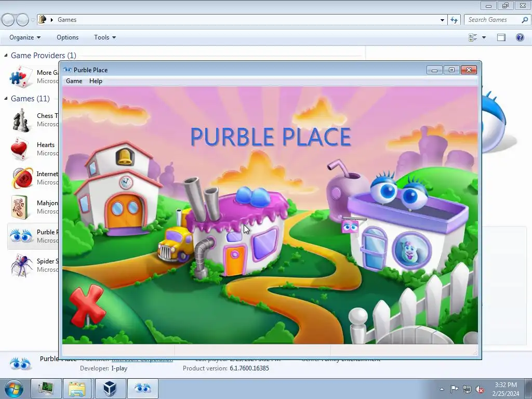Click the I-play developer text
532x399 pixels.
tap(119, 368)
